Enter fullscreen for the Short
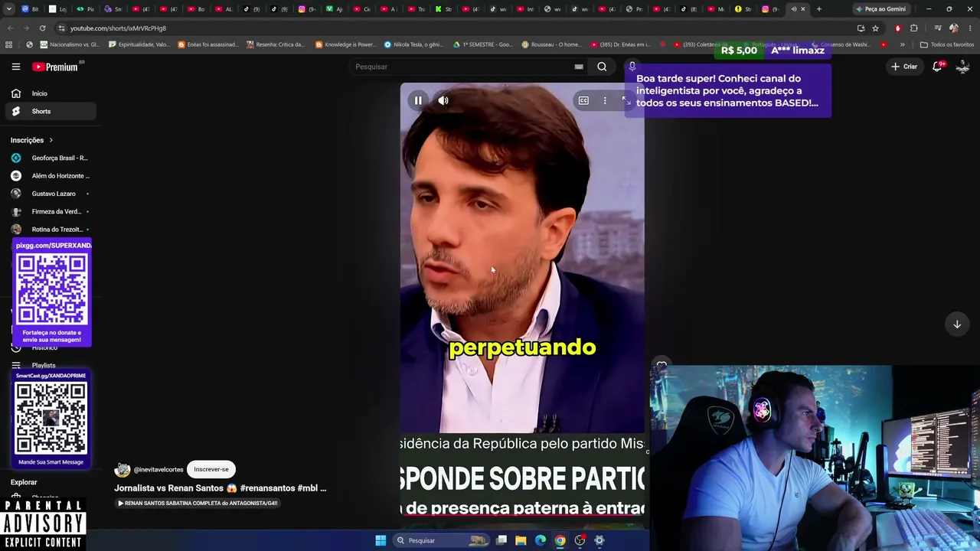The height and width of the screenshot is (551, 980). 626,100
